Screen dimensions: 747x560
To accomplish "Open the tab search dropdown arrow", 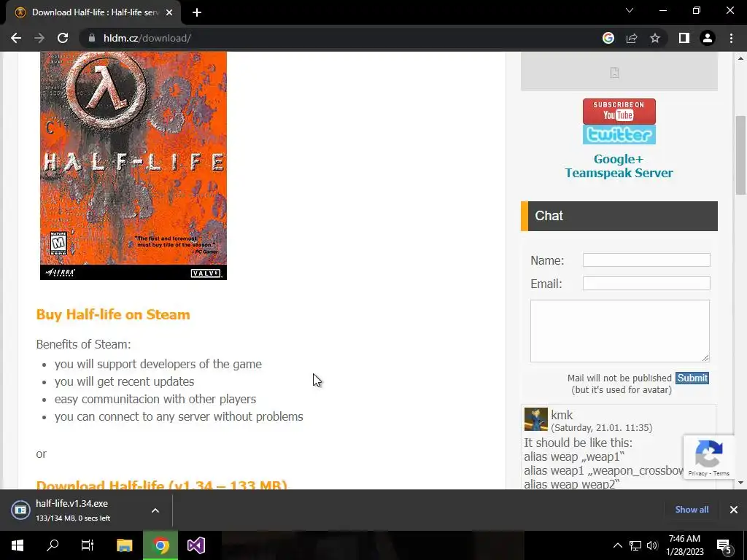I will [630, 10].
